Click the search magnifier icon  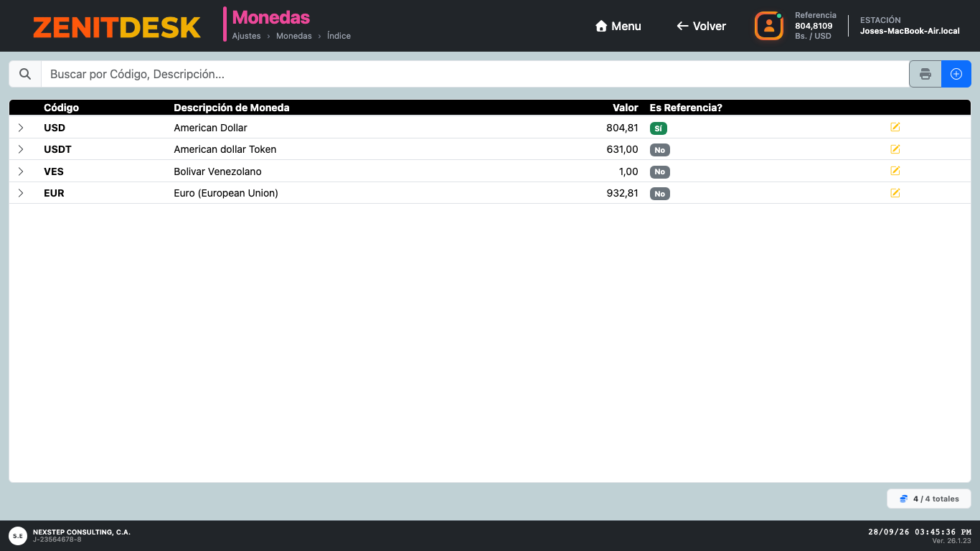[x=25, y=74]
